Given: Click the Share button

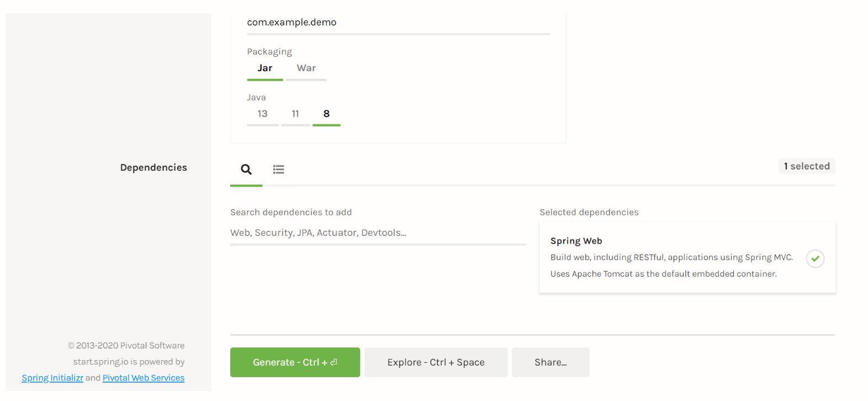Looking at the screenshot, I should point(551,362).
